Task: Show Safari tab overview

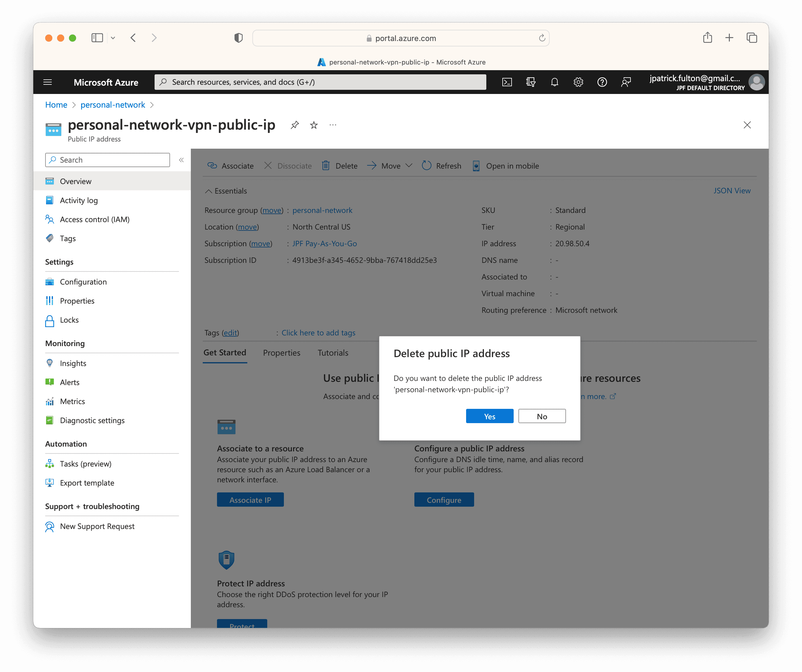Action: click(751, 37)
